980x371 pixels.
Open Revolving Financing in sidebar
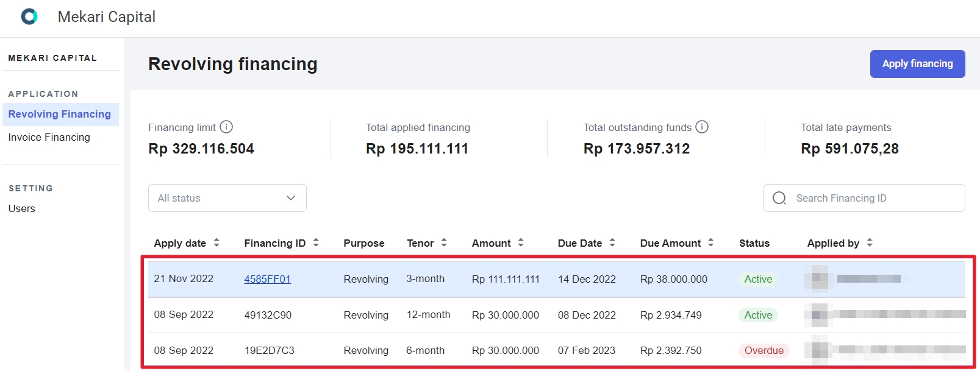60,114
